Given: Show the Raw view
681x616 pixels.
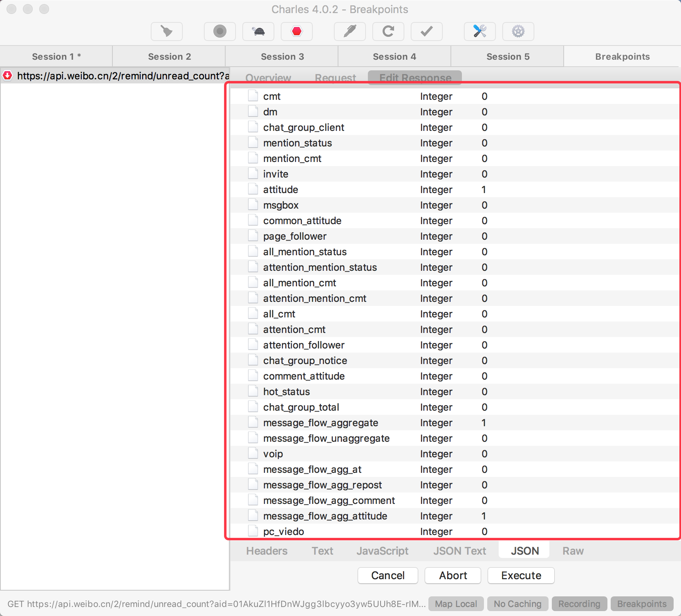Looking at the screenshot, I should pyautogui.click(x=573, y=551).
